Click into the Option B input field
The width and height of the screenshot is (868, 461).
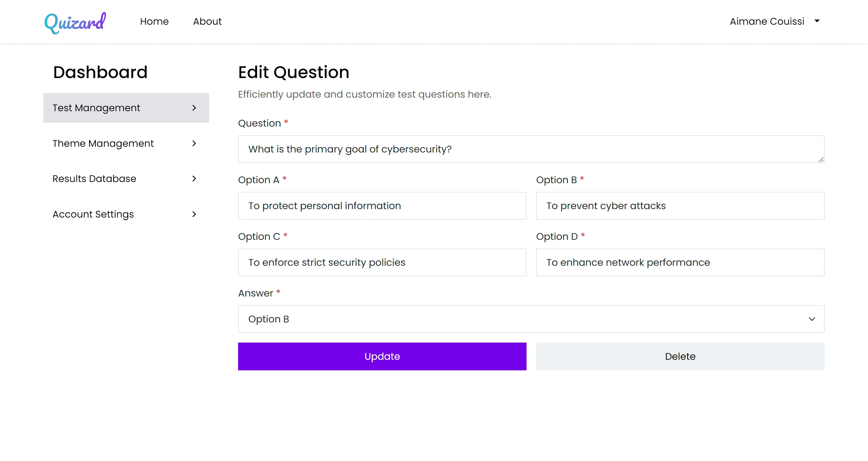pyautogui.click(x=680, y=206)
